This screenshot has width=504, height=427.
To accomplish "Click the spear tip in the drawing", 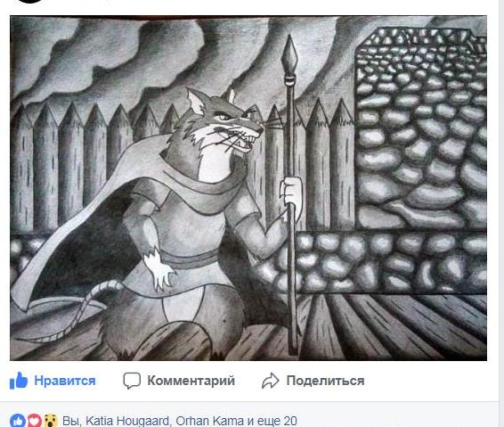I will click(289, 53).
